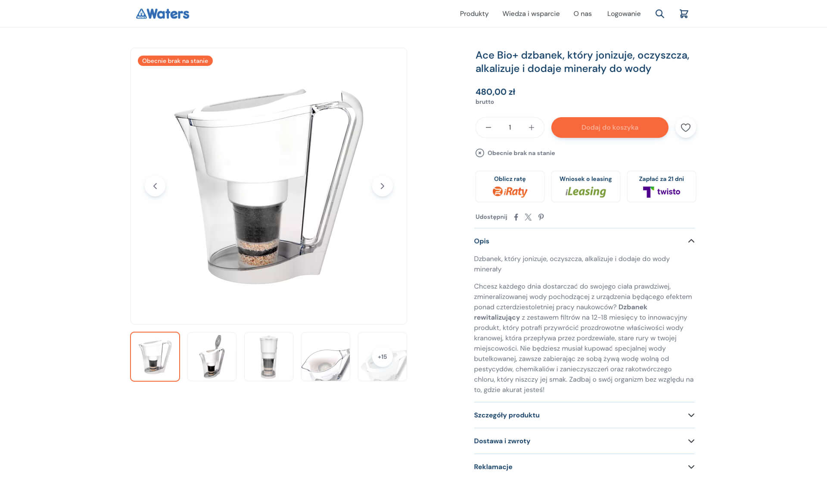
Task: Share product on Pinterest
Action: click(541, 217)
